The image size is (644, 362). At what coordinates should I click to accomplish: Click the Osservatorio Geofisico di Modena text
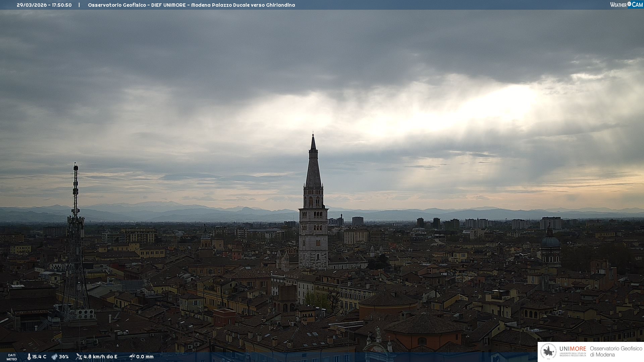[616, 351]
